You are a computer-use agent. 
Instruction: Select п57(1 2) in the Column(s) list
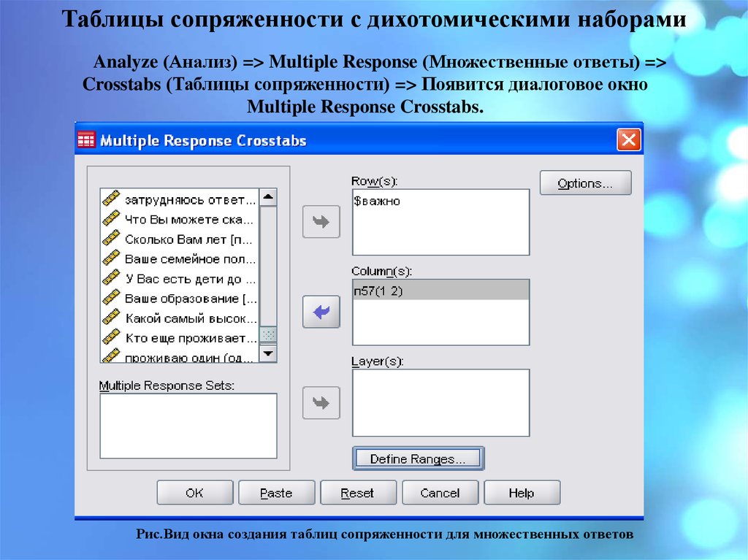(x=440, y=291)
